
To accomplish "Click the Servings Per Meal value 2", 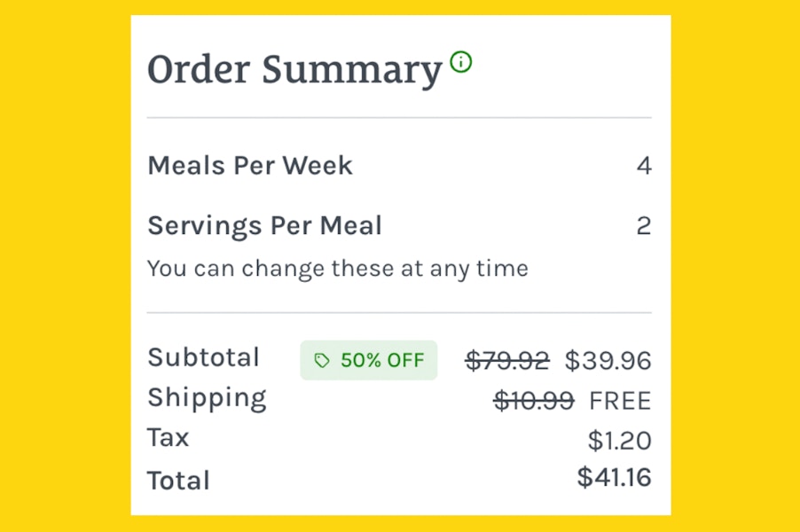I will 644,226.
